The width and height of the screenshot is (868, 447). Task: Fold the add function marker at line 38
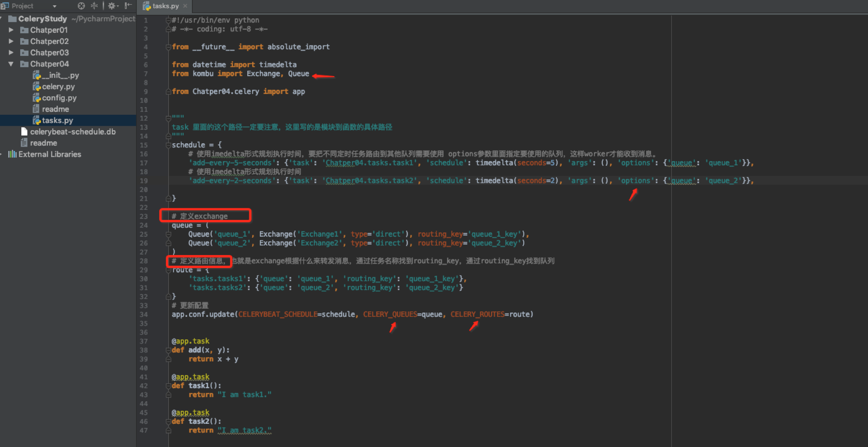coord(168,350)
